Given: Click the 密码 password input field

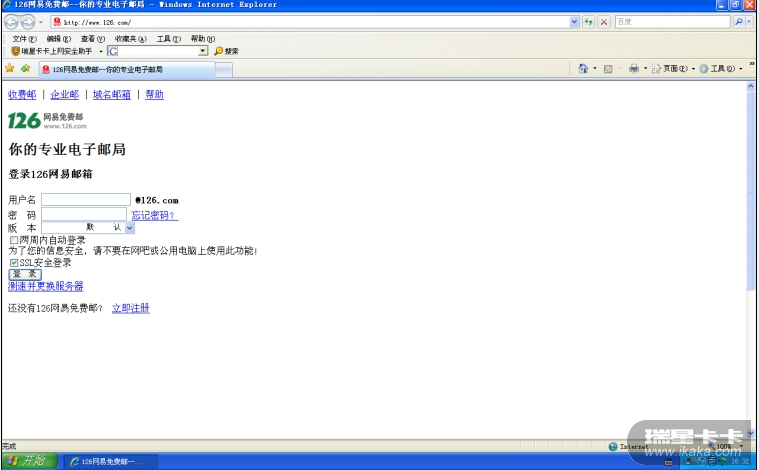Looking at the screenshot, I should (84, 214).
